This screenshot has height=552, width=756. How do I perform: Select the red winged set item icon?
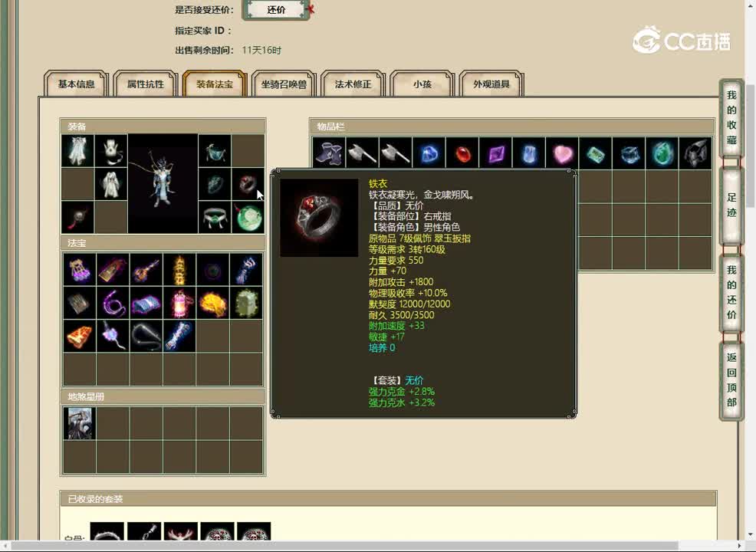pos(180,531)
